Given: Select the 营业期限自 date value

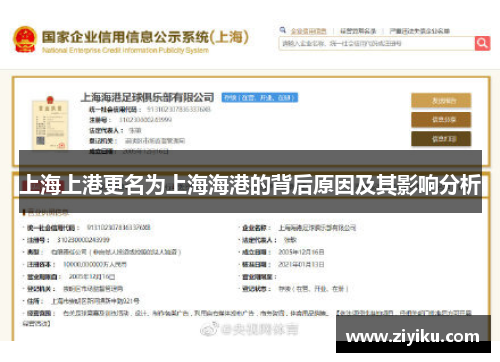Looking at the screenshot, I should [92, 277].
